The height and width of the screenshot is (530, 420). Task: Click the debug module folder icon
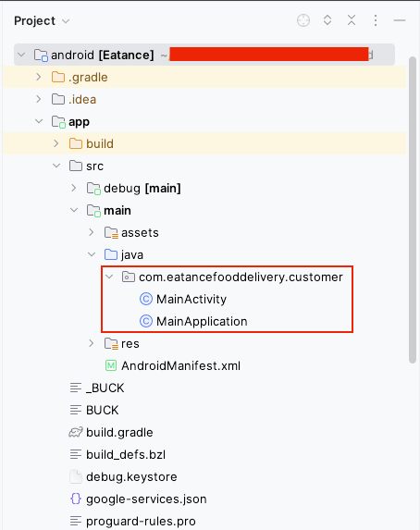93,189
